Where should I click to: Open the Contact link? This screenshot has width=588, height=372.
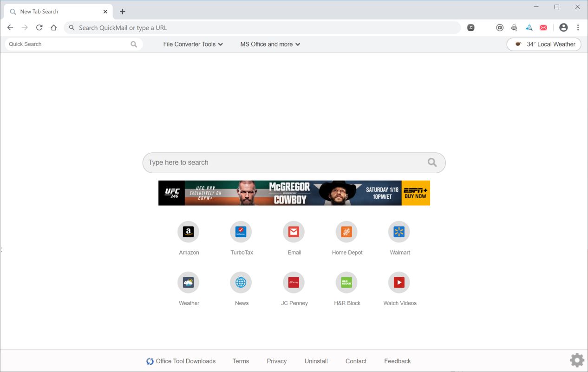[356, 361]
